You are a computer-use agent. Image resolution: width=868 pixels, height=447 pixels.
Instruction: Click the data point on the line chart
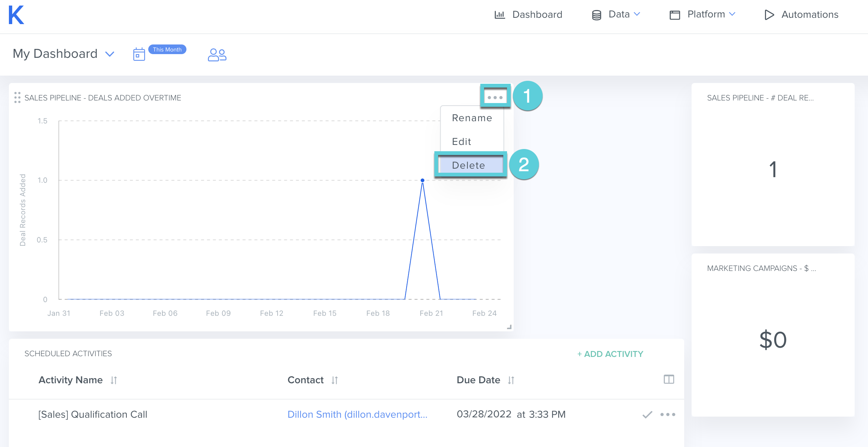pos(423,181)
